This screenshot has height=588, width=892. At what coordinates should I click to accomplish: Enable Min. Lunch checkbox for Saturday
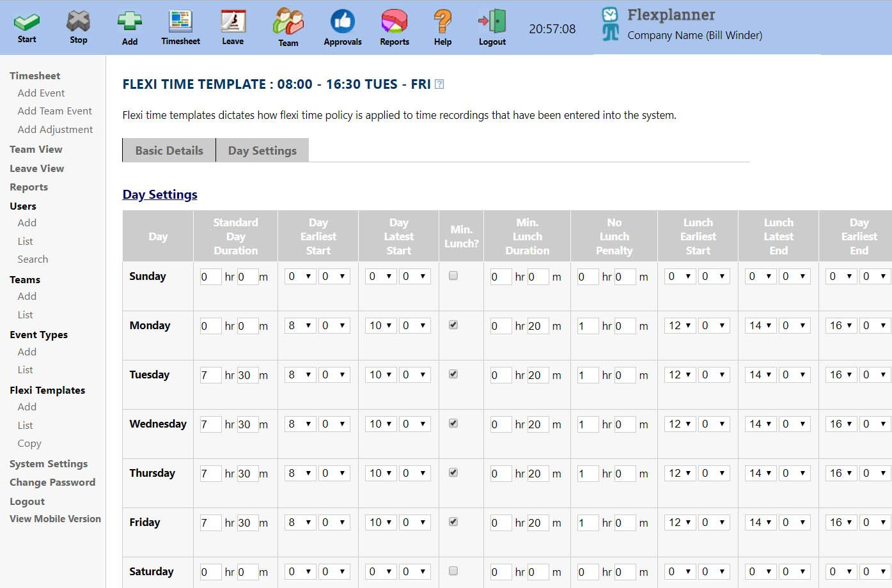(453, 571)
